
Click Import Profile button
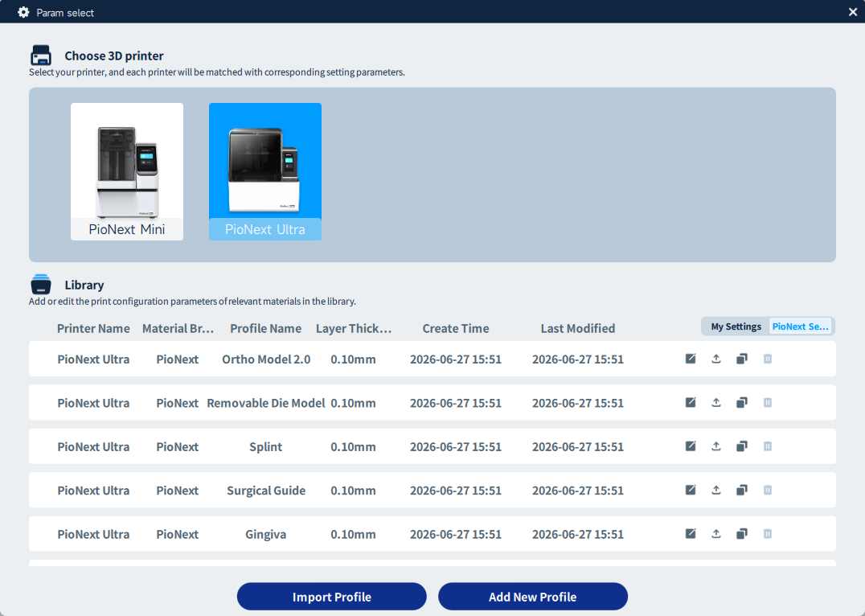(x=331, y=597)
